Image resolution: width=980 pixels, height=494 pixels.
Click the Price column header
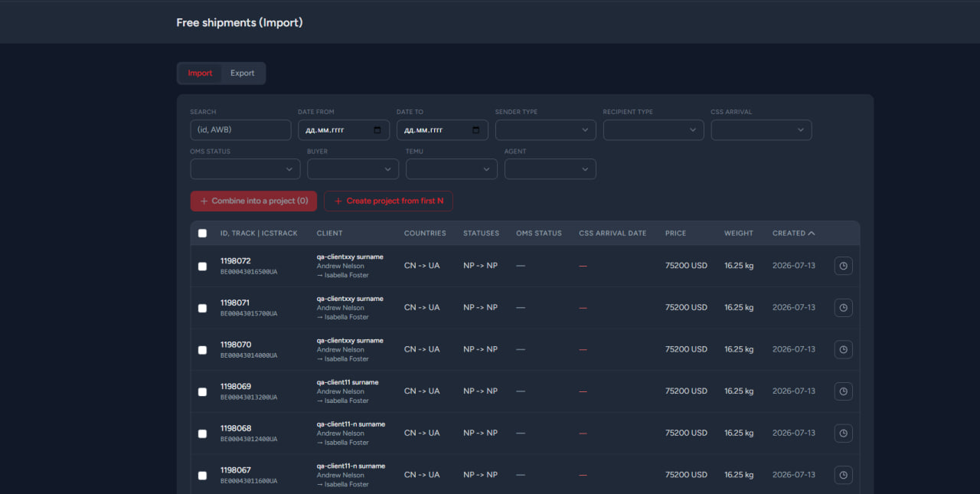coord(675,233)
